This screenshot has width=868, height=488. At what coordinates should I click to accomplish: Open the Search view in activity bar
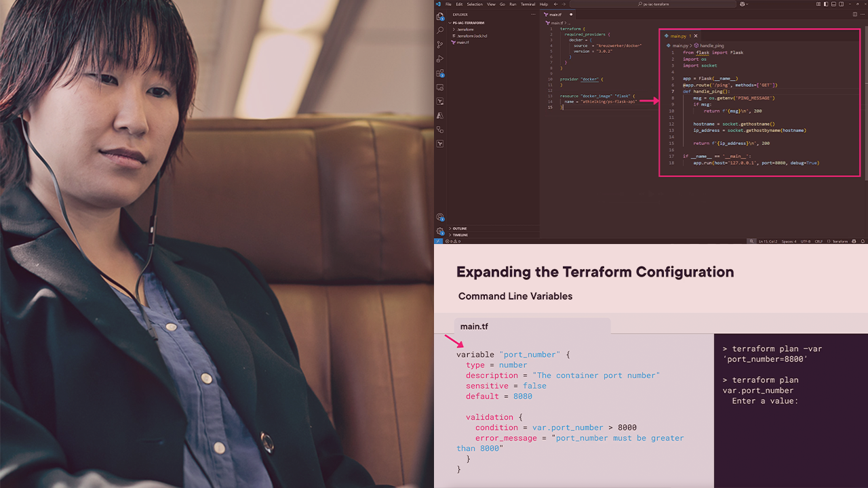[440, 30]
